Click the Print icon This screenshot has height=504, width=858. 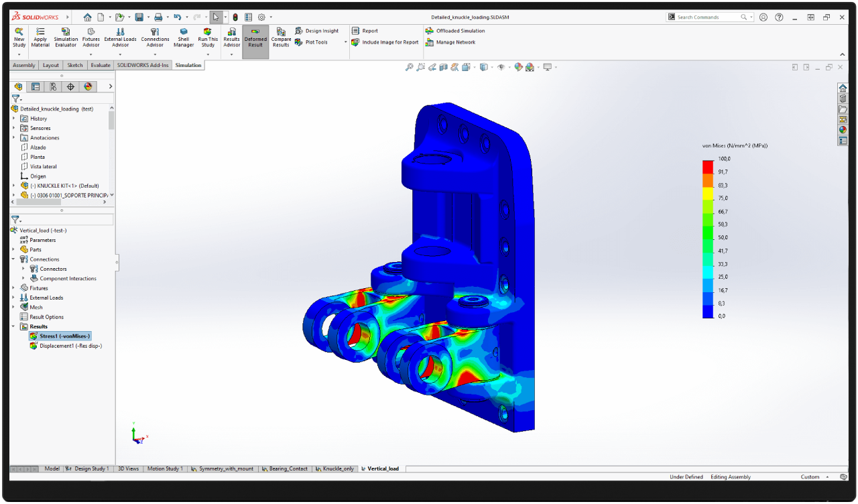coord(158,17)
